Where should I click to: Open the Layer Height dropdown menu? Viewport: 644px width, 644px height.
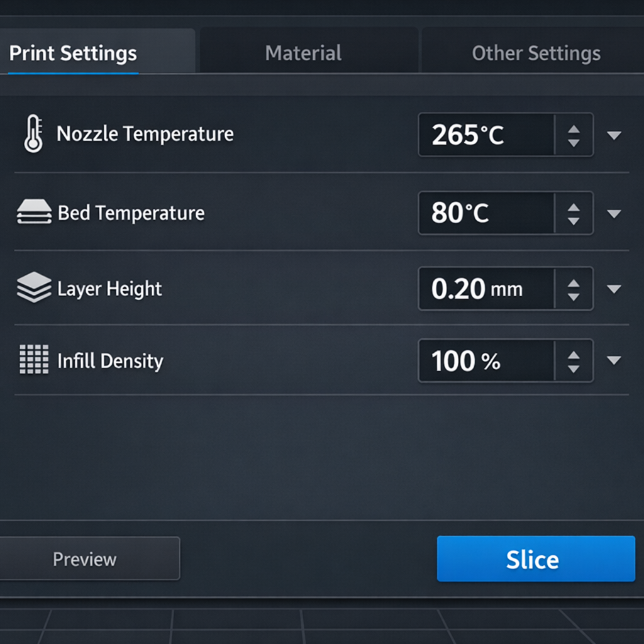click(x=614, y=288)
